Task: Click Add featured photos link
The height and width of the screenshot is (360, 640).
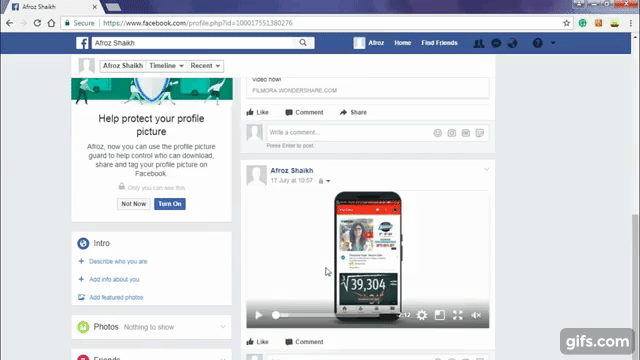Action: [x=116, y=297]
